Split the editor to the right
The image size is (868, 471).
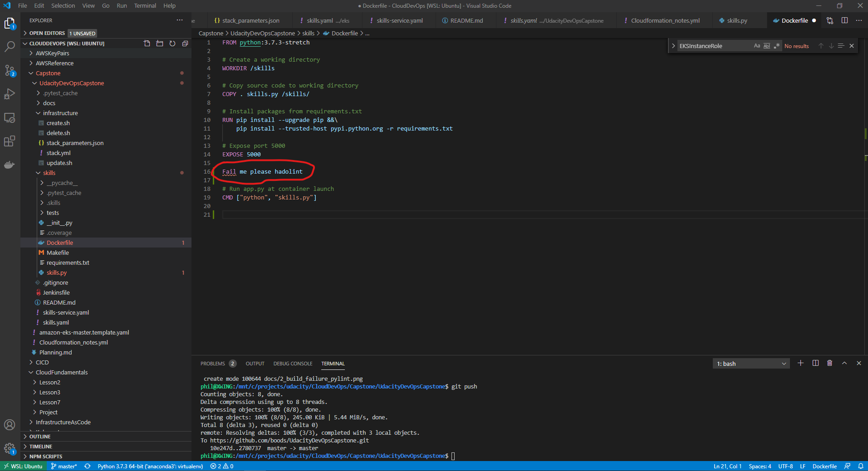[844, 20]
